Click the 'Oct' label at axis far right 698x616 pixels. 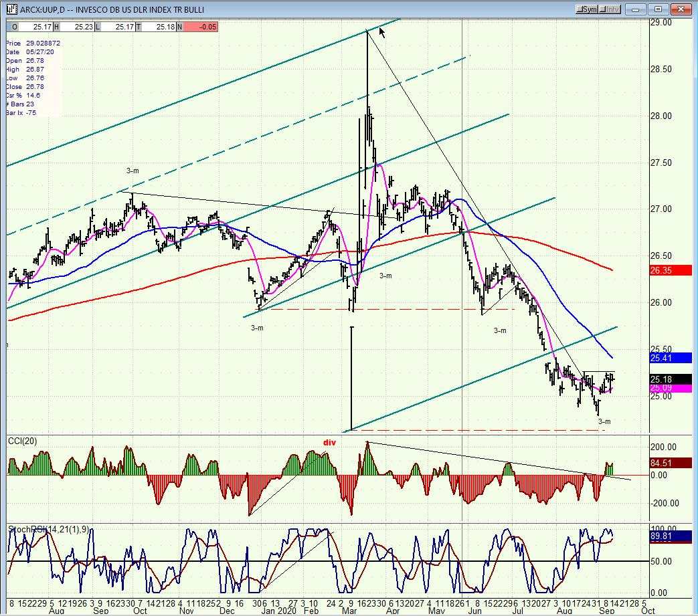(648, 611)
